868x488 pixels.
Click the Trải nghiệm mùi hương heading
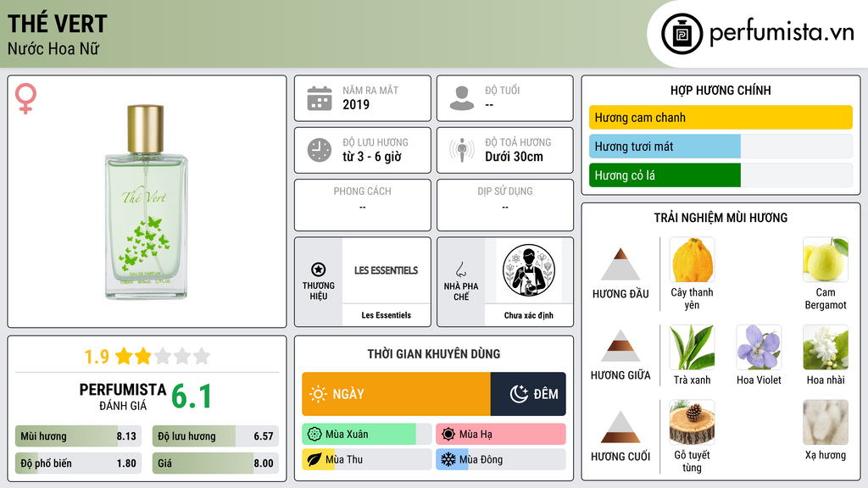click(721, 218)
